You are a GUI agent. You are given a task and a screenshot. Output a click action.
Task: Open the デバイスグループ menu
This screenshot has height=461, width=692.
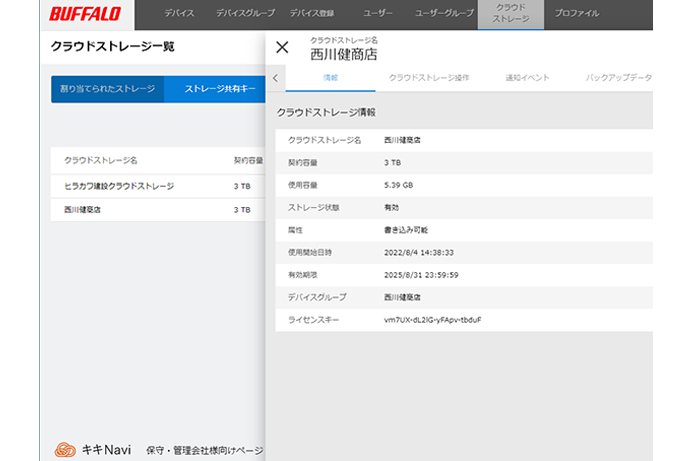245,13
